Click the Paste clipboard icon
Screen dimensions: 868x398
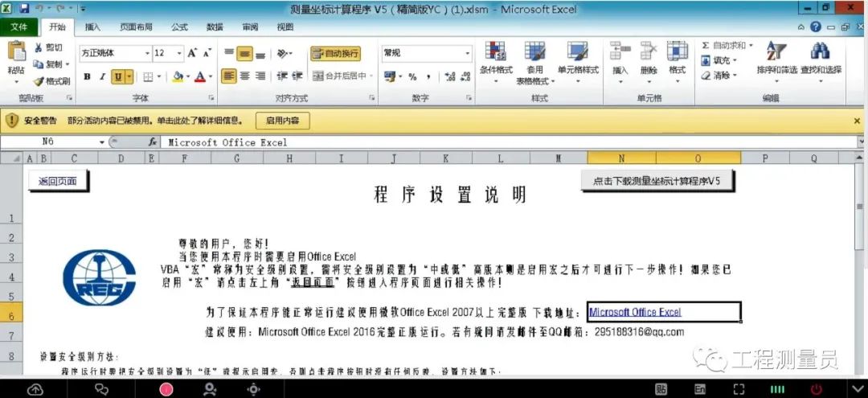(x=15, y=51)
